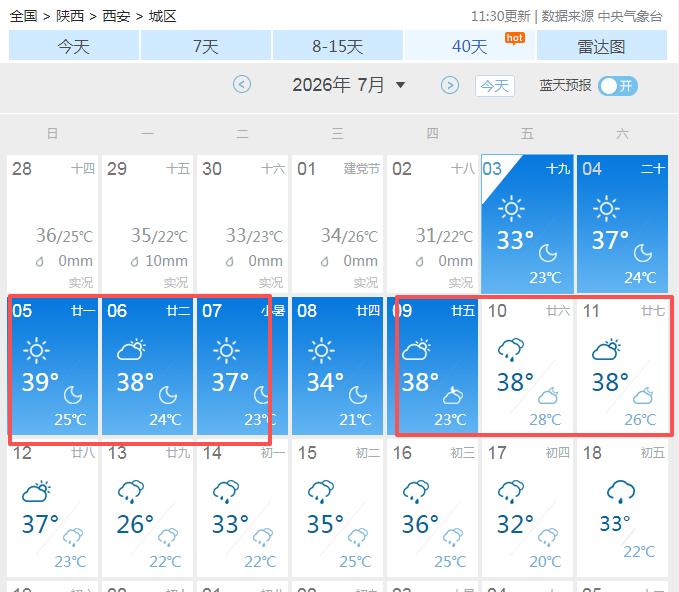Click the rain cloud icon on day 16
Viewport: 679px width, 592px height.
point(416,492)
